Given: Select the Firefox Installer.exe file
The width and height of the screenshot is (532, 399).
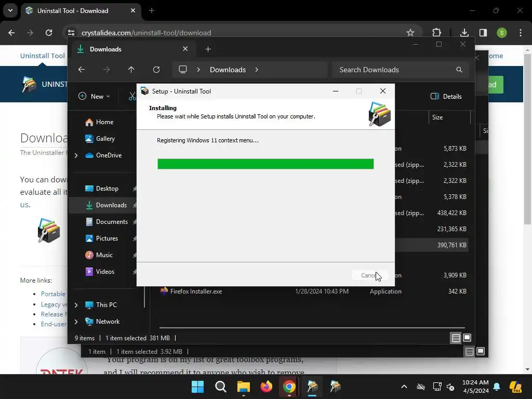Looking at the screenshot, I should [x=196, y=291].
